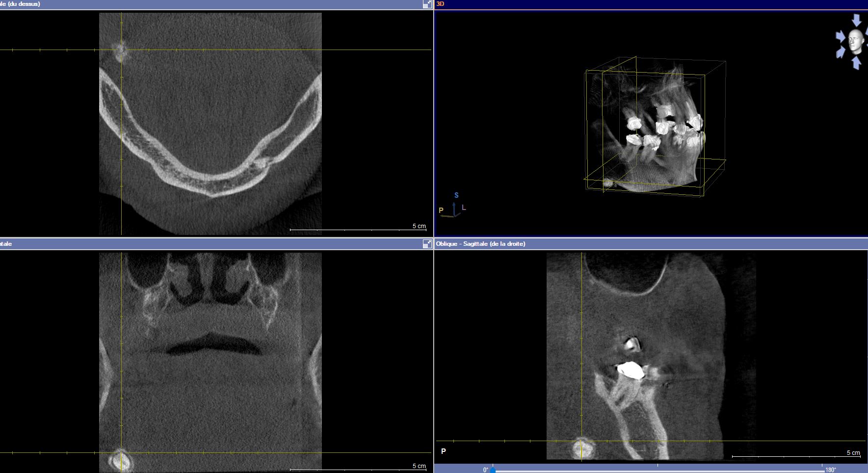Image resolution: width=868 pixels, height=473 pixels.
Task: Click the bright metal restoration in sagittal view
Action: pyautogui.click(x=631, y=370)
